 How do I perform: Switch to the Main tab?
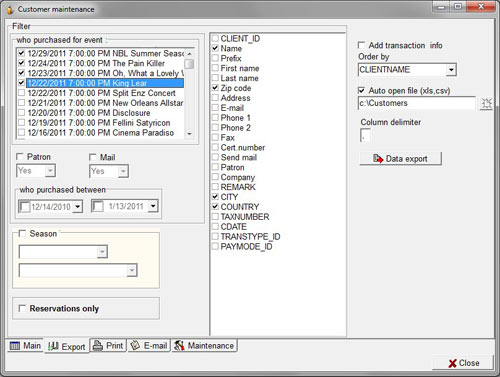pyautogui.click(x=25, y=346)
